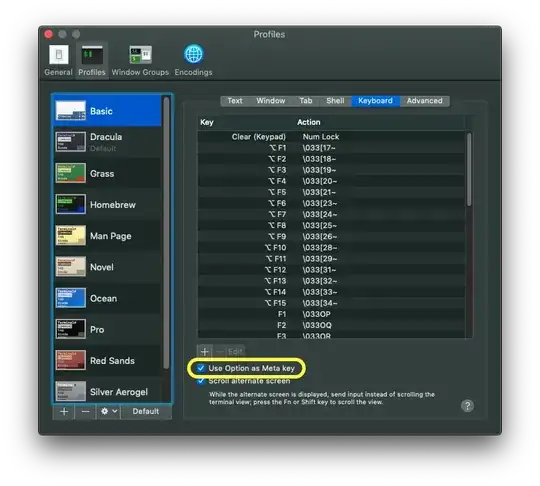Select the ⌥F8 \033[25~ row

pyautogui.click(x=331, y=225)
